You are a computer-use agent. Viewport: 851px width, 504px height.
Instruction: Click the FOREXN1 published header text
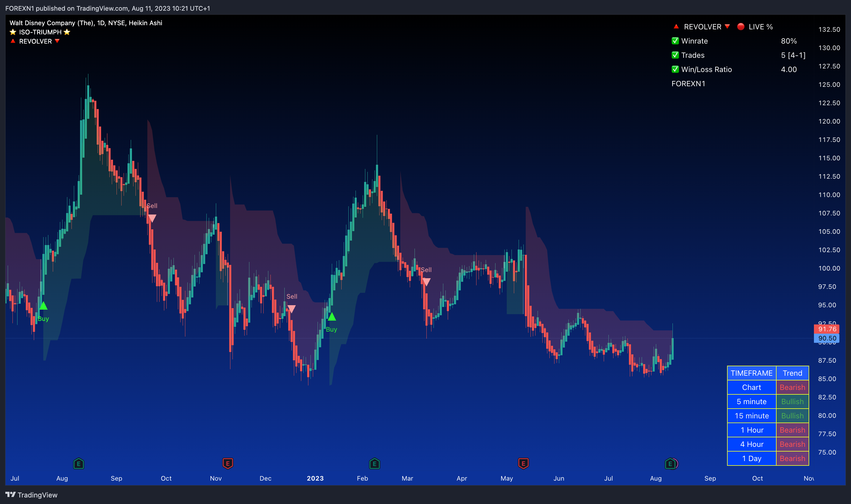click(108, 8)
